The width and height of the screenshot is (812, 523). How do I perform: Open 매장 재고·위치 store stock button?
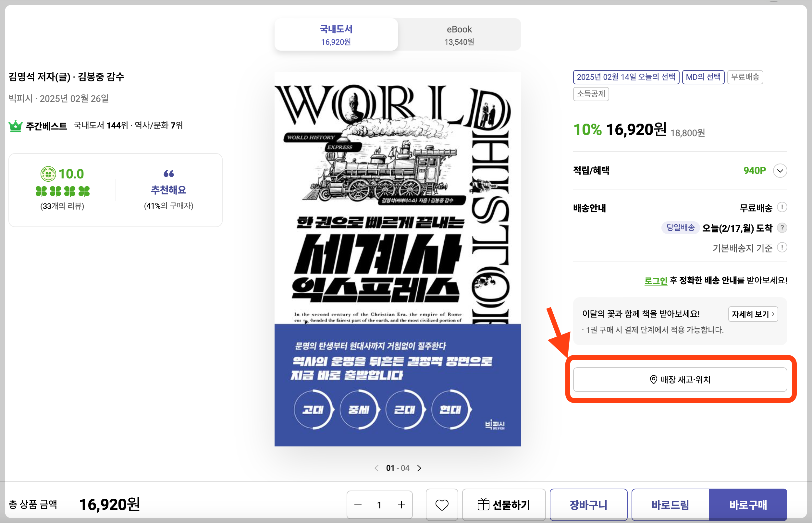680,379
